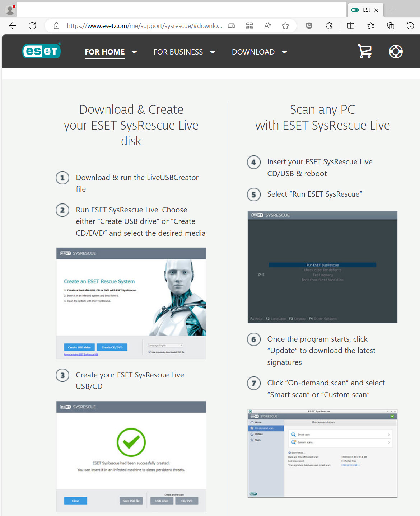This screenshot has width=420, height=516.
Task: Open the DOWNLOAD menu
Action: click(253, 52)
